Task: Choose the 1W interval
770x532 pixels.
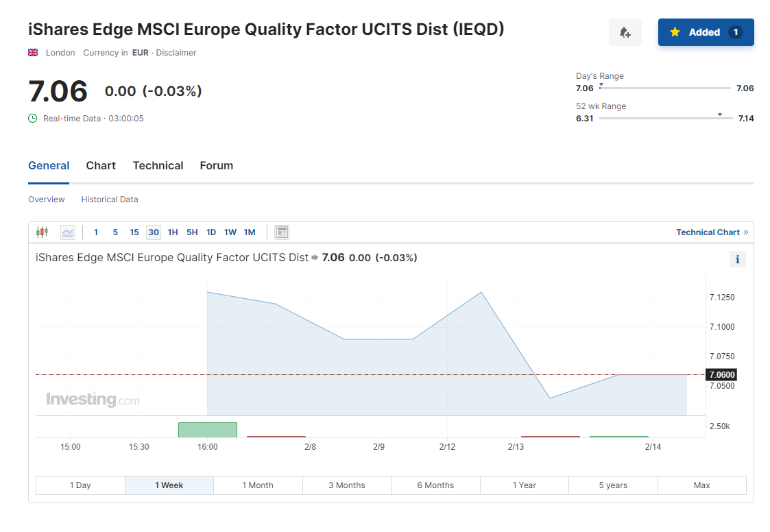Action: (x=230, y=232)
